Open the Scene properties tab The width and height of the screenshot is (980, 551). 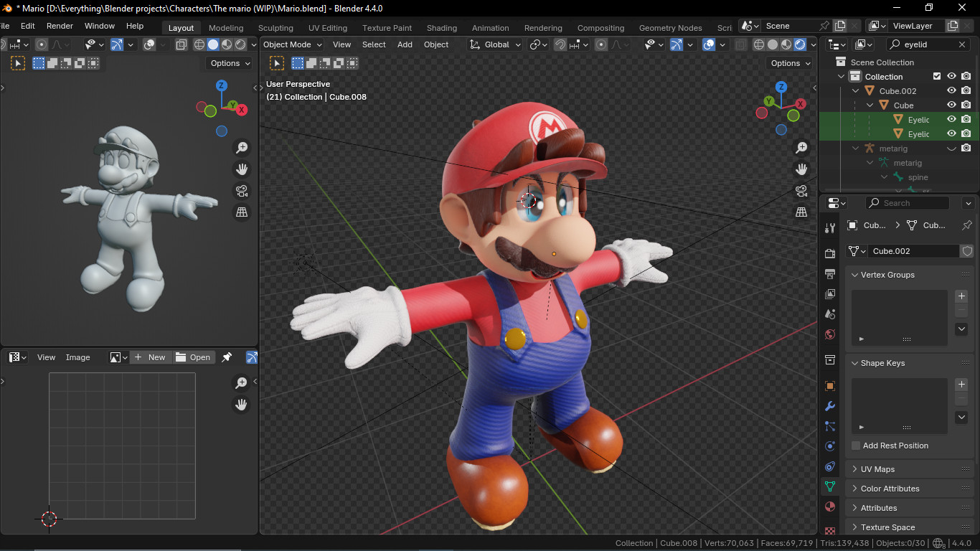[830, 314]
